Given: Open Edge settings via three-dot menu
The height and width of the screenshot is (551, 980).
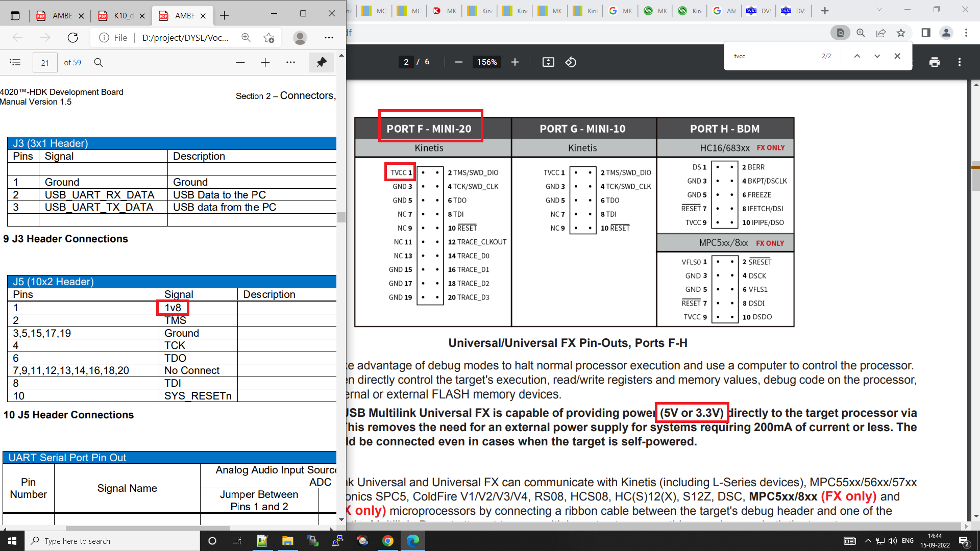Looking at the screenshot, I should pos(966,33).
